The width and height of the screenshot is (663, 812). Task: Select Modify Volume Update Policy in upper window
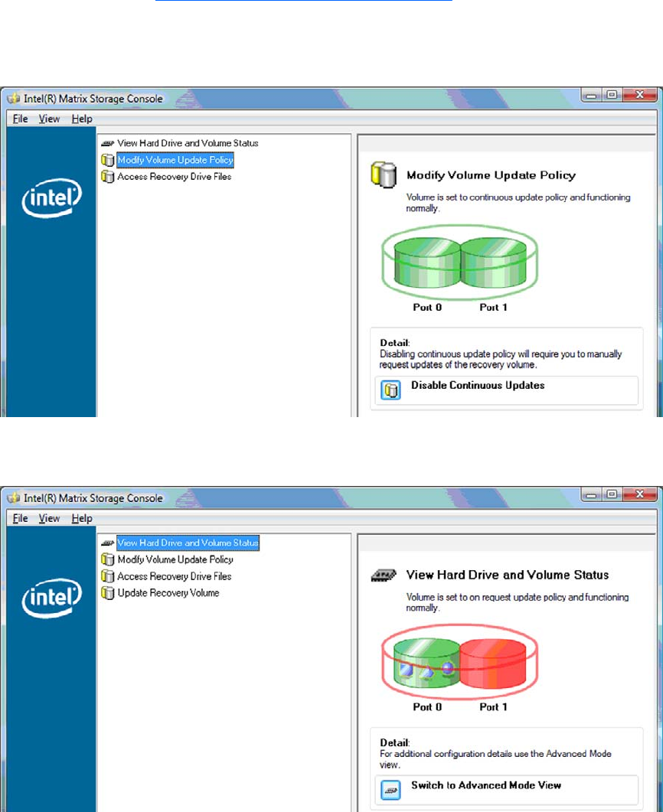175,160
